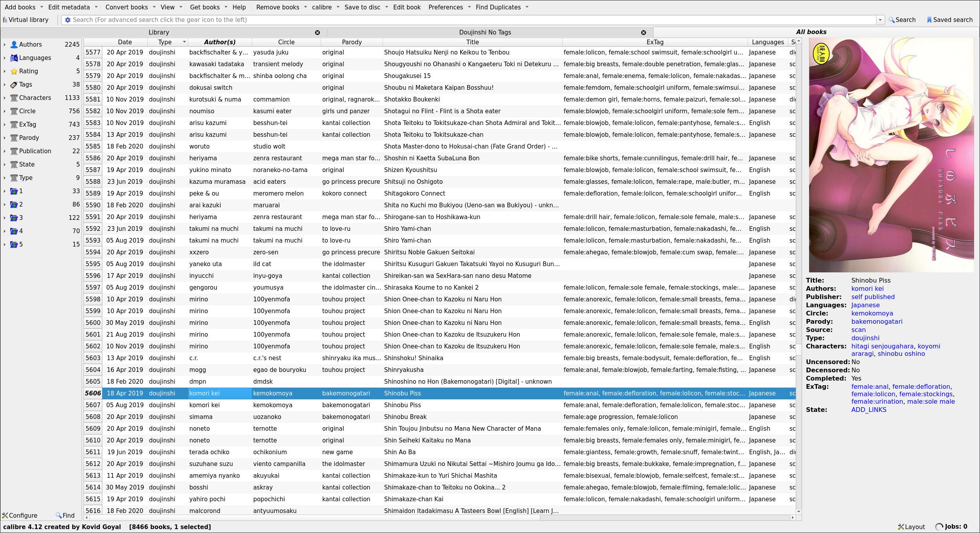Open search history dropdown arrow
This screenshot has height=533, width=980.
(880, 20)
